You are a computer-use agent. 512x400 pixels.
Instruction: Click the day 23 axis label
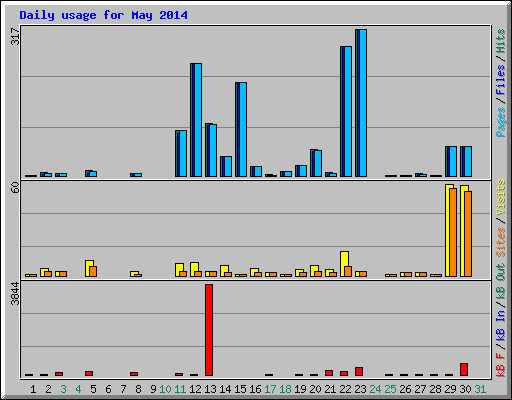click(360, 389)
